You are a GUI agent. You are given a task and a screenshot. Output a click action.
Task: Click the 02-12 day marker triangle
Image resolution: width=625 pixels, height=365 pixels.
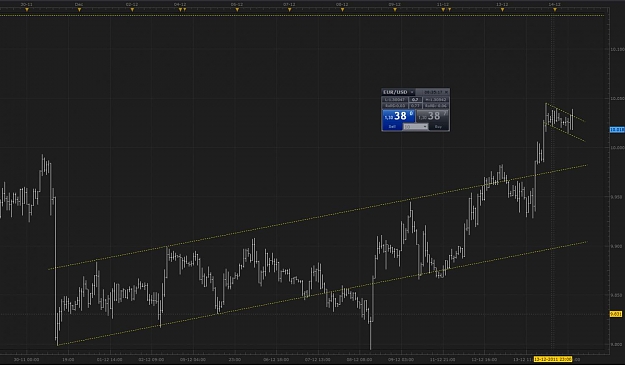[x=132, y=10]
